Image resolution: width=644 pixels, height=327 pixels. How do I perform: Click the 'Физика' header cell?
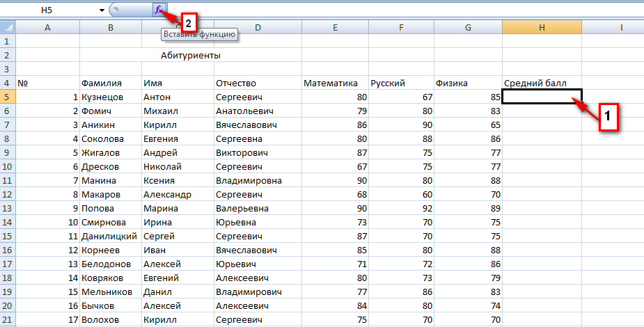[x=468, y=83]
